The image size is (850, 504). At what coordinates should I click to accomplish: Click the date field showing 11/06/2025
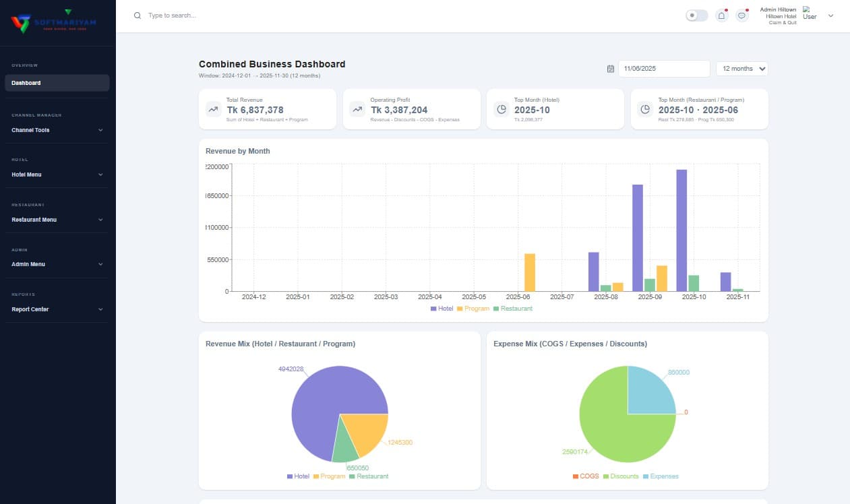pos(663,68)
